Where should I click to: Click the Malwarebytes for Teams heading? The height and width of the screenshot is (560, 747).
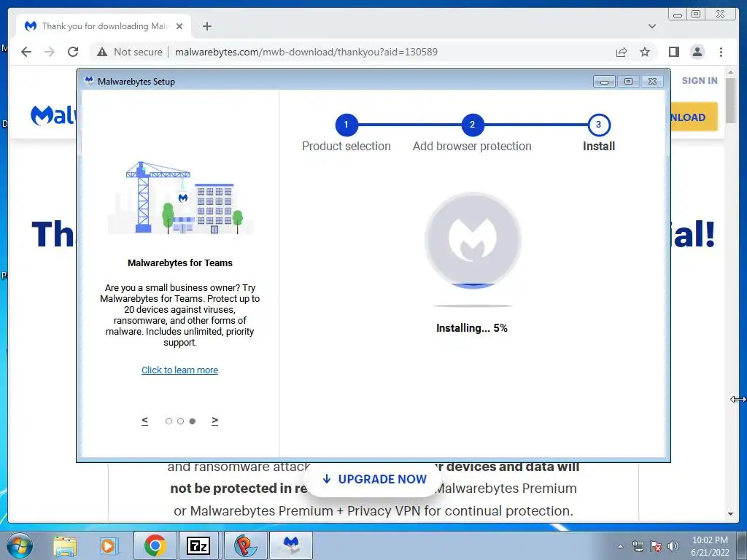click(180, 262)
